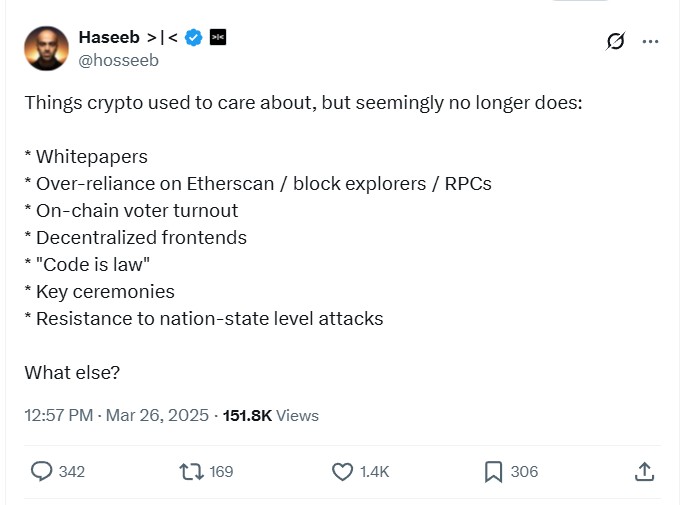Click the reply speech bubble icon
Viewport: 688px width, 505px height.
[42, 471]
